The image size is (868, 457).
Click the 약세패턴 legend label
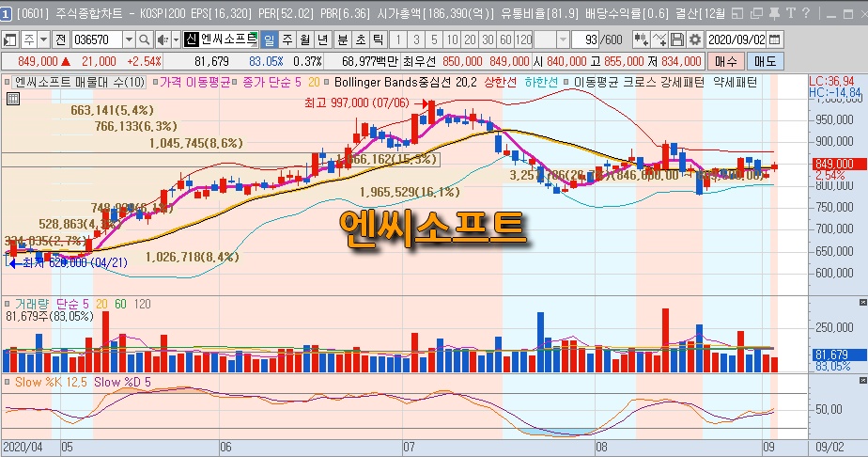[x=736, y=83]
